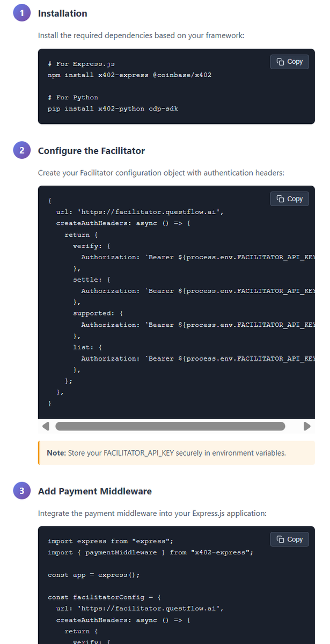Screen dimensions: 330x644
Task: Click the "# For Express.js" comment line
Action: click(82, 64)
